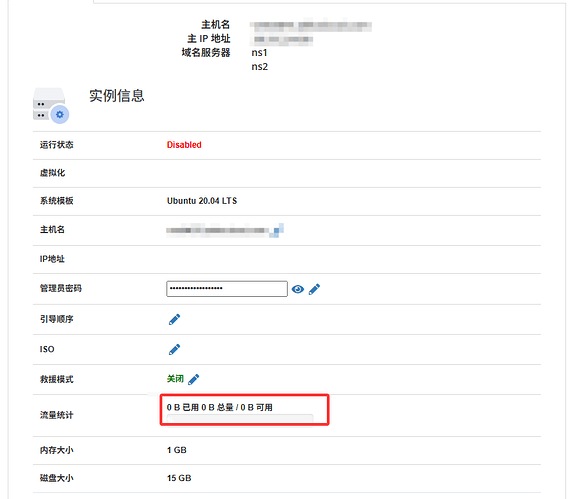Select the Ubuntu 20.04 LTS template text
Screen dimensions: 571x499
pos(202,201)
